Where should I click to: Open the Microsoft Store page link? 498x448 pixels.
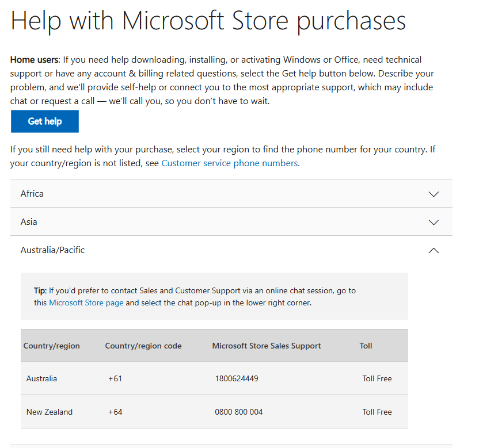coord(86,303)
